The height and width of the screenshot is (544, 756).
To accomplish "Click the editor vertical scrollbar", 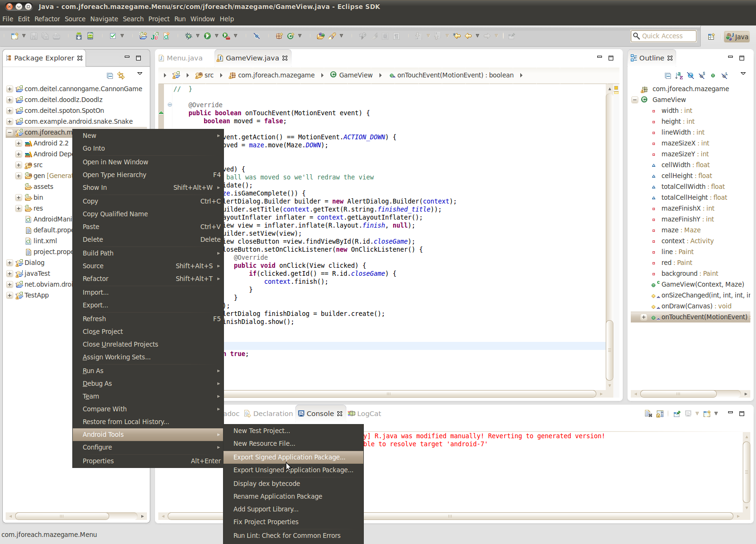I will click(610, 350).
